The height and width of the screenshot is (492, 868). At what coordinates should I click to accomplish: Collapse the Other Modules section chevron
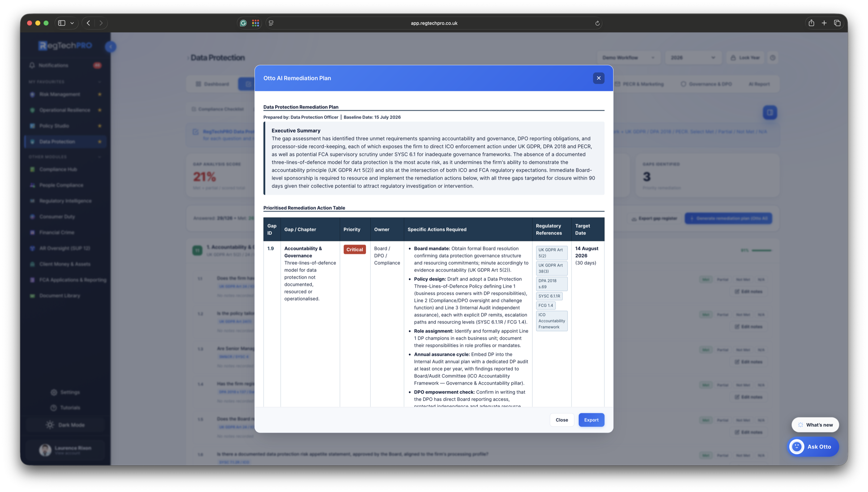pyautogui.click(x=99, y=157)
